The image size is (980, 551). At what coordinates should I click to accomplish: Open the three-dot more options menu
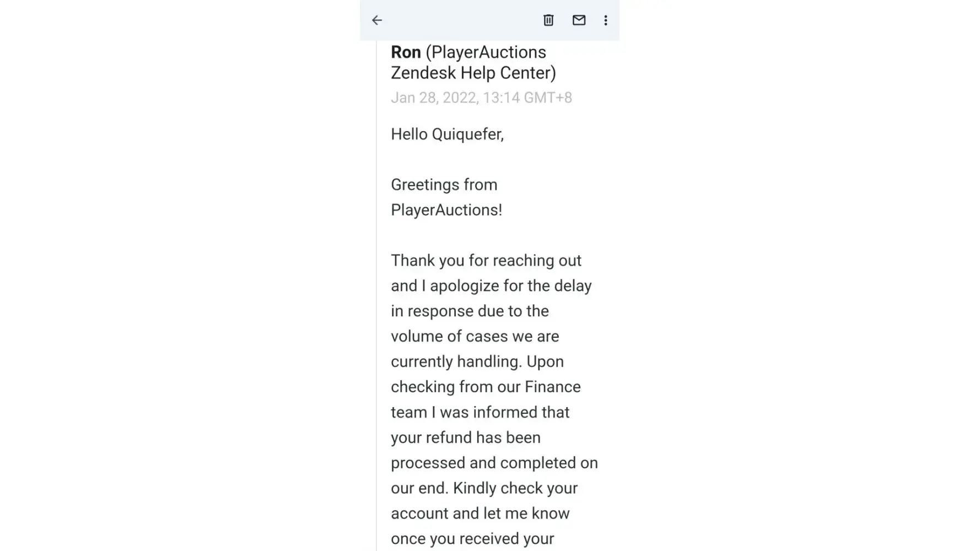click(x=606, y=20)
